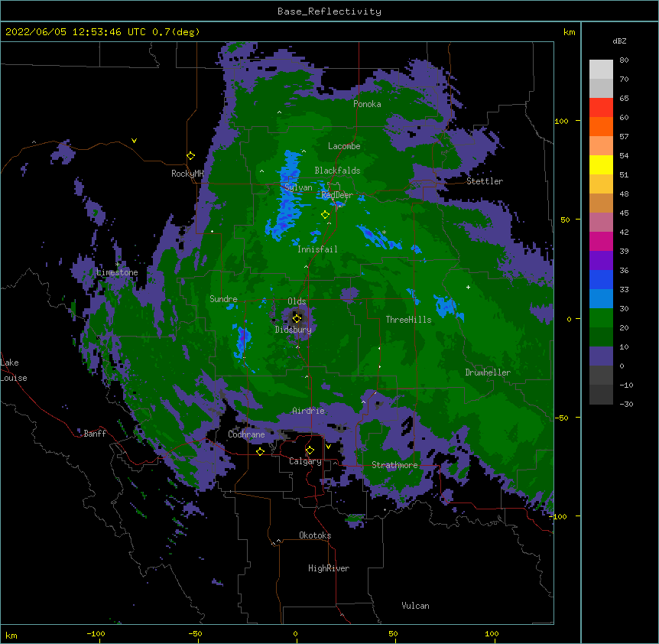Viewport: 659px width, 644px height.
Task: Click the Drumheller town label
Action: tap(488, 372)
